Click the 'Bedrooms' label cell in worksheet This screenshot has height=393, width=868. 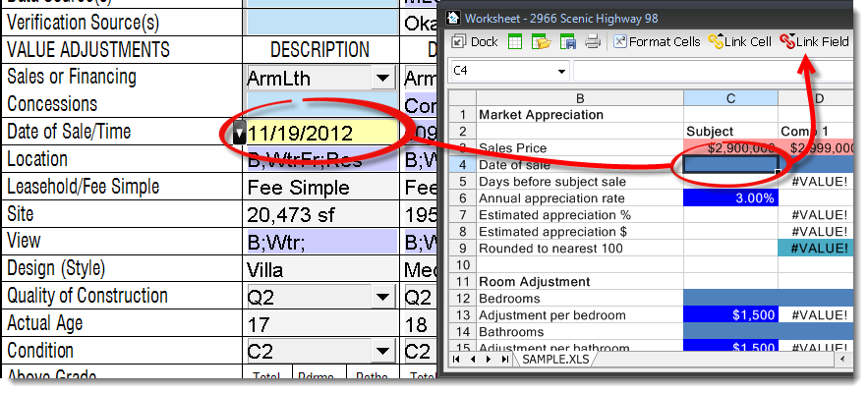(580, 299)
